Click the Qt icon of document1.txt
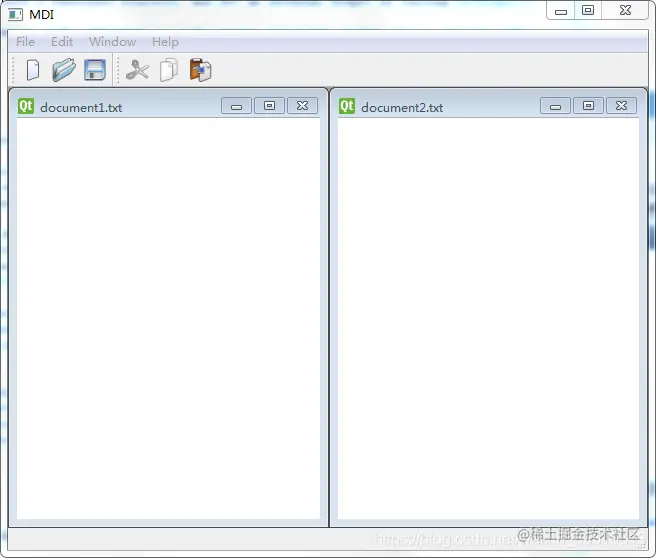The height and width of the screenshot is (558, 656). (26, 106)
